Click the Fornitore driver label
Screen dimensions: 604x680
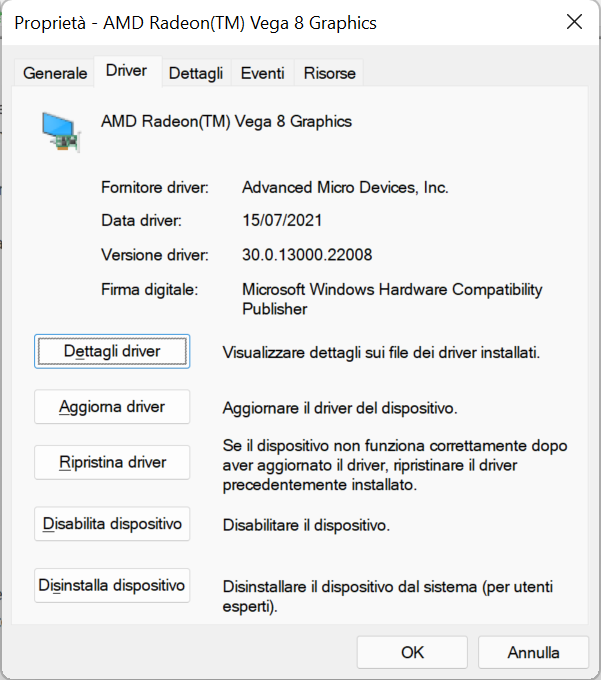[x=155, y=187]
